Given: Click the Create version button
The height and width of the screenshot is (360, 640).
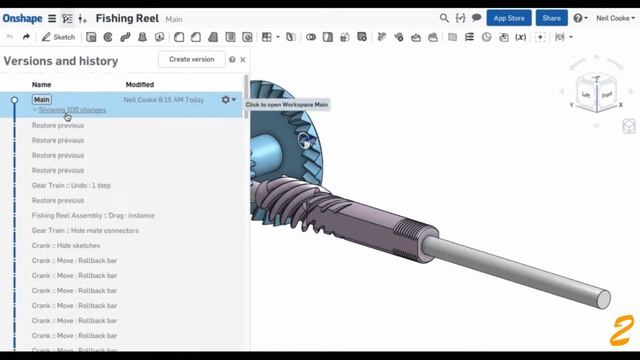Looking at the screenshot, I should pyautogui.click(x=191, y=59).
